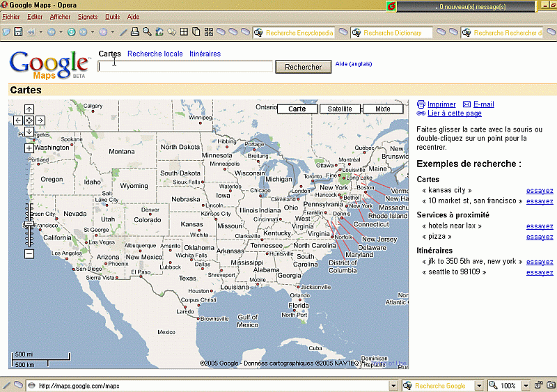The height and width of the screenshot is (392, 557).
Task: Zoom out with the map minus button
Action: (29, 253)
